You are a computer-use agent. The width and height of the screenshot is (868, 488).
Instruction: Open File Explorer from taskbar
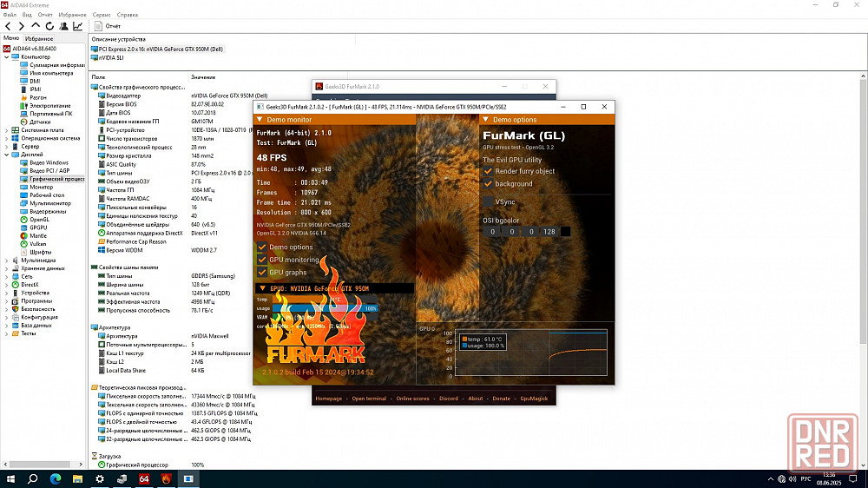coord(77,479)
